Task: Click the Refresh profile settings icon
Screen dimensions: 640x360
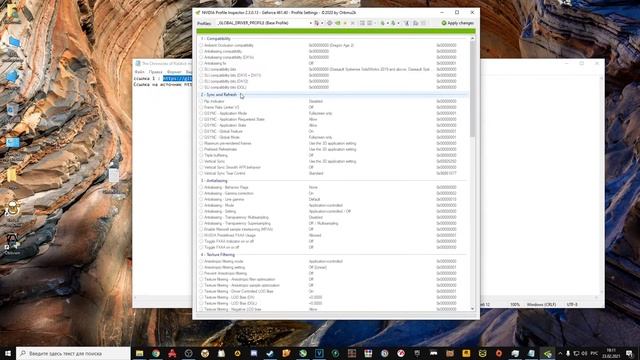Action: tap(329, 23)
